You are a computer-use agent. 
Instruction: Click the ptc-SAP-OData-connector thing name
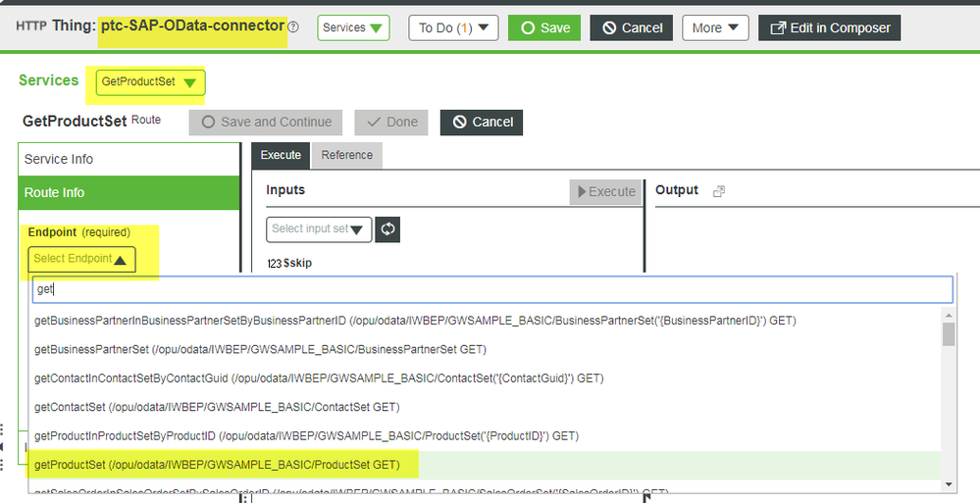[192, 26]
